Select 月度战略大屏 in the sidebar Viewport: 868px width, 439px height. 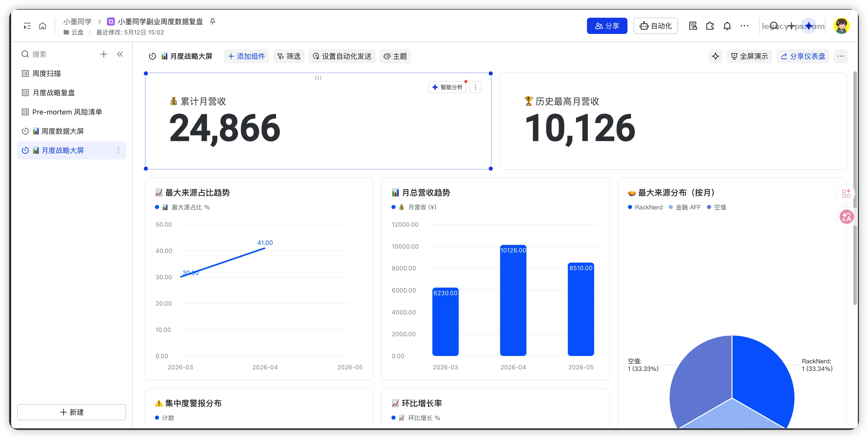[x=72, y=150]
